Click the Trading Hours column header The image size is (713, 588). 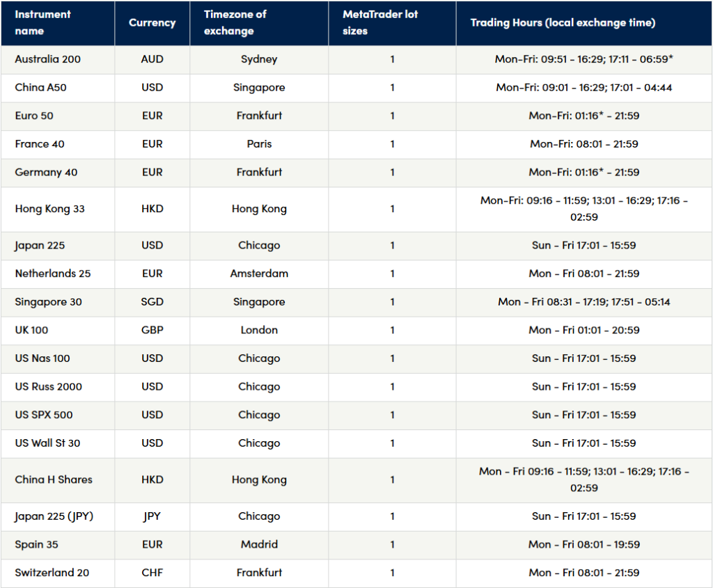click(563, 23)
